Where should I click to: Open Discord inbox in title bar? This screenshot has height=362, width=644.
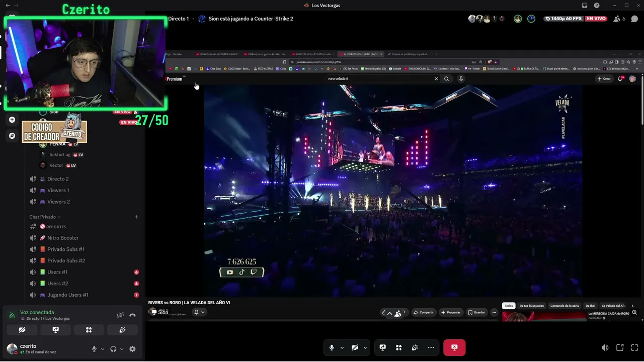[x=585, y=6]
